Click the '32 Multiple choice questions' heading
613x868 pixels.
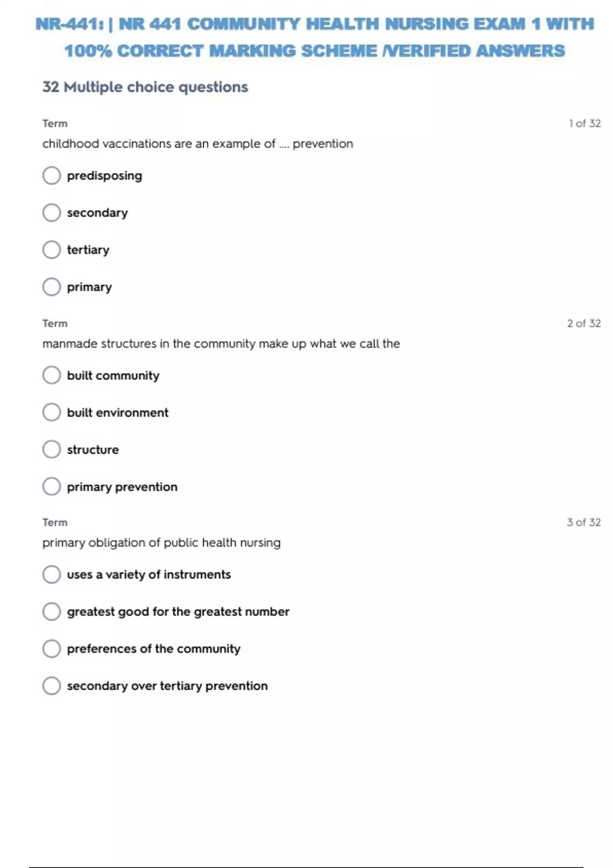[145, 87]
